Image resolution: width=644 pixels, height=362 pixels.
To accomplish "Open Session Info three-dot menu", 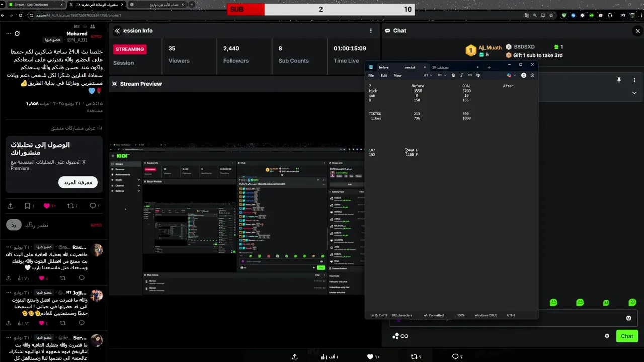I will (371, 31).
